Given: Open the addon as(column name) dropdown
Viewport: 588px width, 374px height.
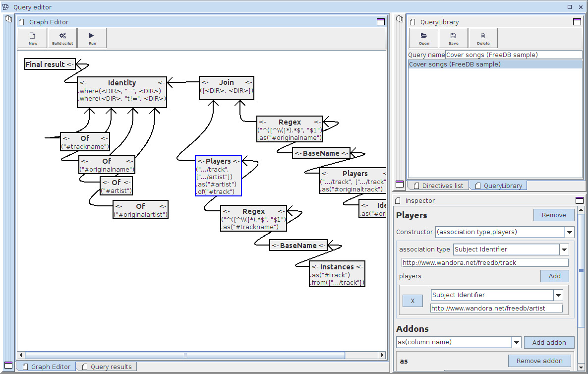Looking at the screenshot, I should [x=516, y=342].
